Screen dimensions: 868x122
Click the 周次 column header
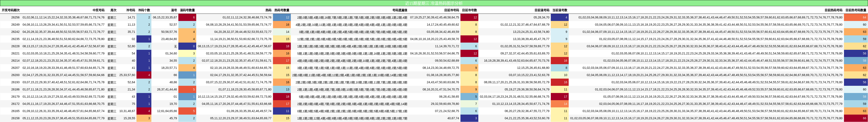click(x=113, y=10)
